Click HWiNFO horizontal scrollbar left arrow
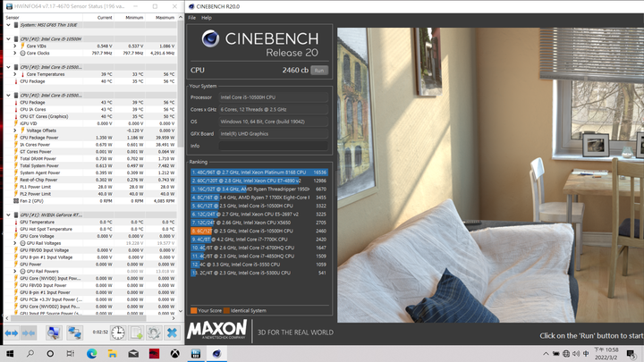 pos(7,318)
